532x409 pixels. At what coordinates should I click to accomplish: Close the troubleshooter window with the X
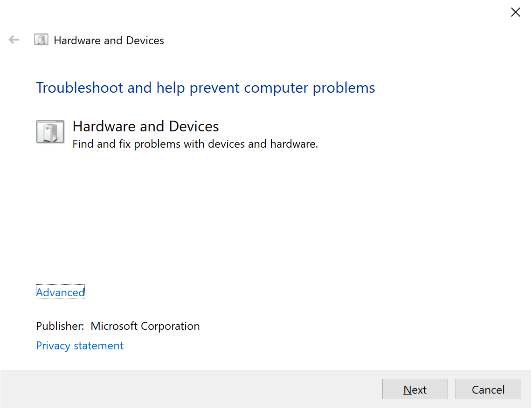515,12
